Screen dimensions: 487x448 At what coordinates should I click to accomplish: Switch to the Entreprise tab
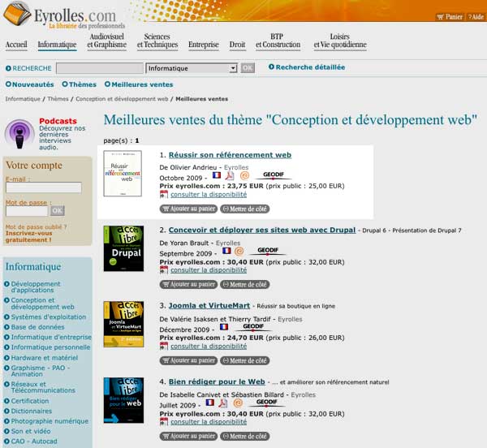tap(204, 45)
